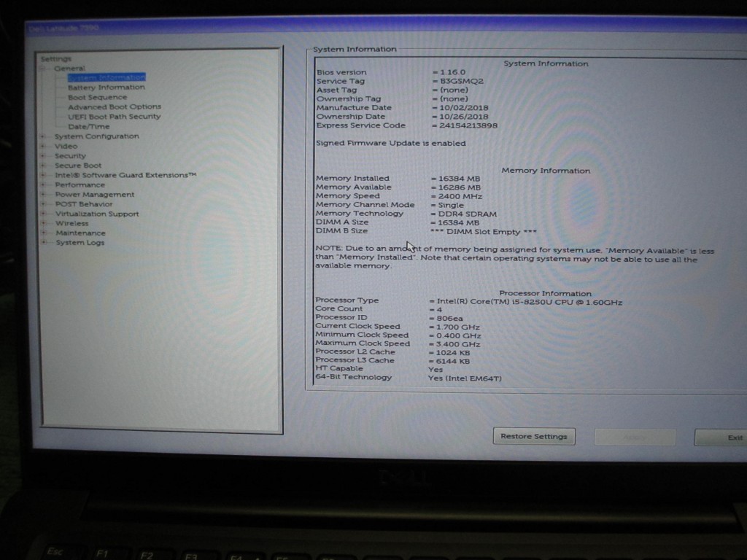Click Current Clock Speed value 1.700 GHz
The image size is (747, 560).
coord(458,327)
